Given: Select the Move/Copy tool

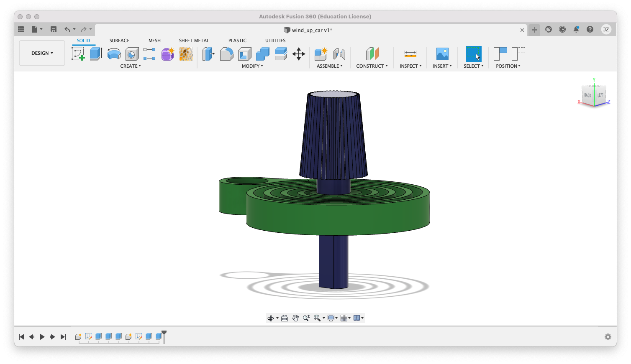Looking at the screenshot, I should (299, 54).
